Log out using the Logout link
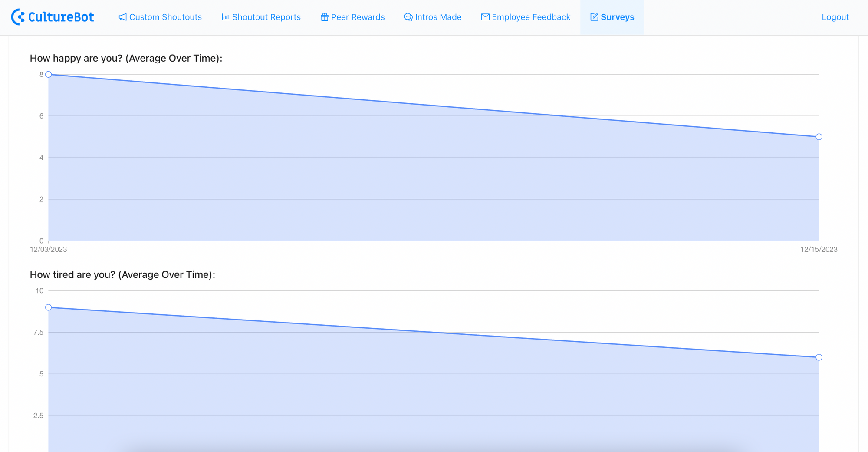 click(835, 17)
